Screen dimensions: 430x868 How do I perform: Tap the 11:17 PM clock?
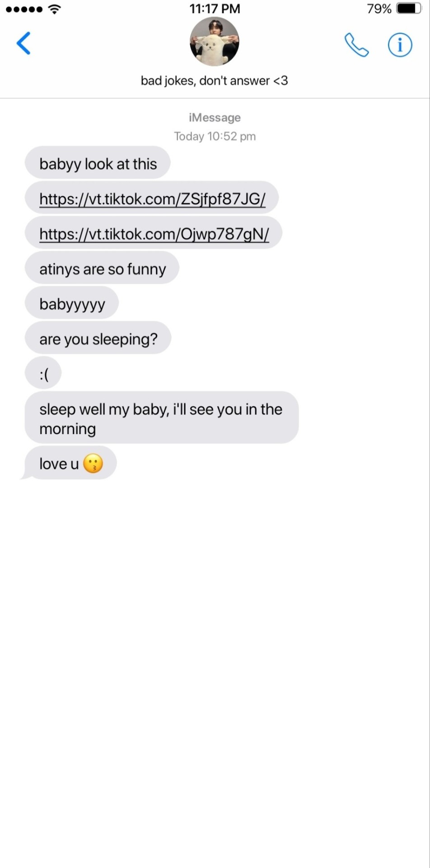click(215, 9)
